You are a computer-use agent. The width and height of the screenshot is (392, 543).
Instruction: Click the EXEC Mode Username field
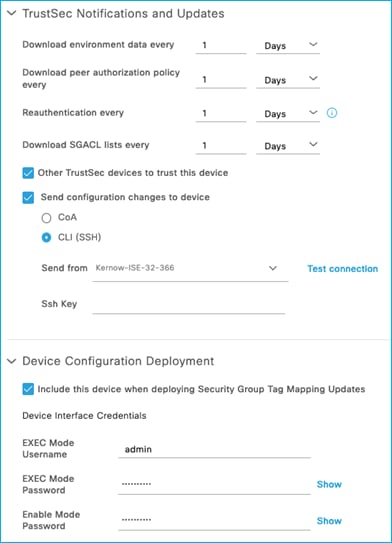pyautogui.click(x=214, y=449)
